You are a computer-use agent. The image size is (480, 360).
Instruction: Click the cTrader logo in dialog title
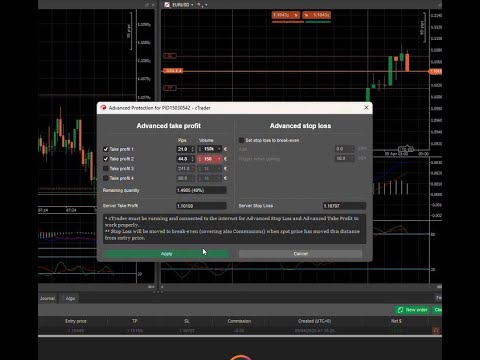coord(103,107)
